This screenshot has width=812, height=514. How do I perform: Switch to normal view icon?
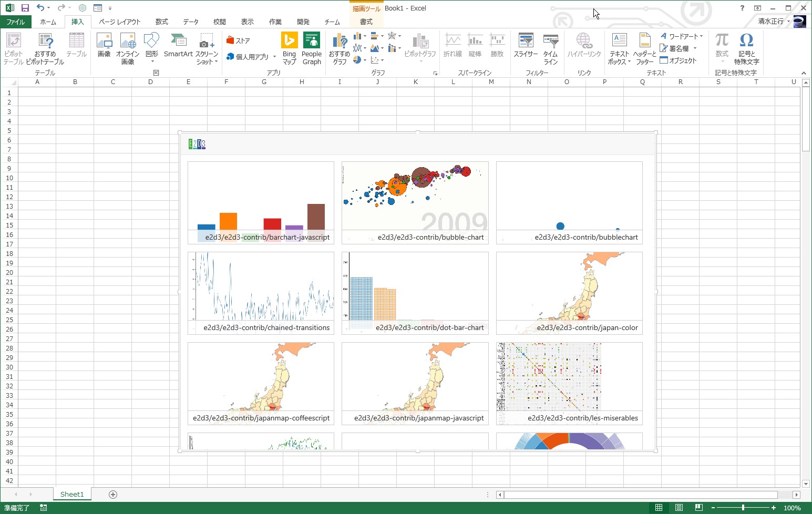(659, 508)
